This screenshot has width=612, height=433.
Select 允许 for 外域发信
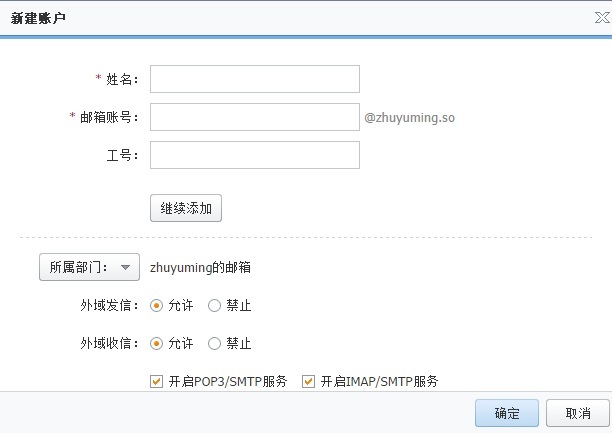[157, 306]
